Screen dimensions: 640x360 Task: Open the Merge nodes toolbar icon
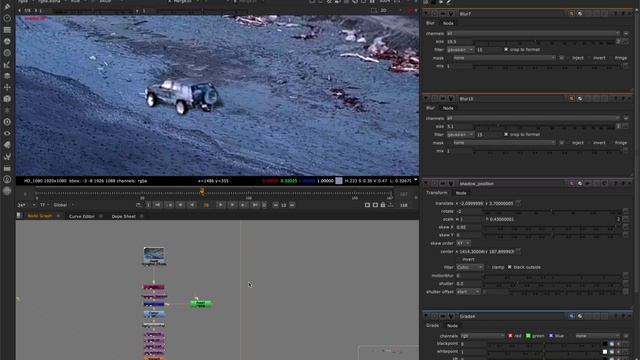pyautogui.click(x=7, y=76)
